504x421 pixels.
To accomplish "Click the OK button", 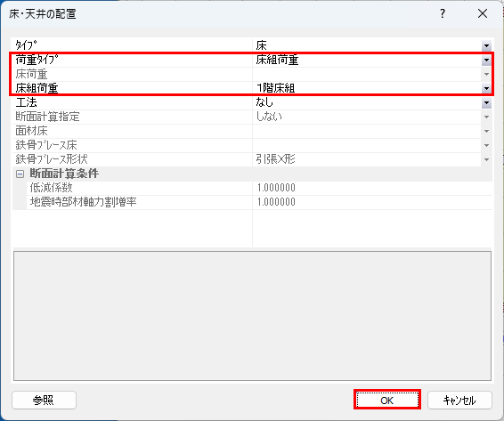I will pyautogui.click(x=387, y=401).
